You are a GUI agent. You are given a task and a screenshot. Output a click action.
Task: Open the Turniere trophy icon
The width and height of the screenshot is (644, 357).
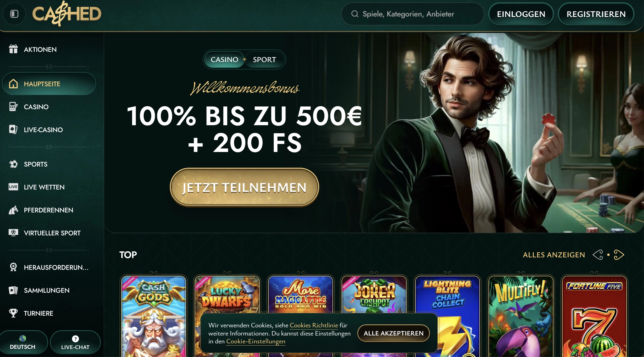pyautogui.click(x=13, y=313)
